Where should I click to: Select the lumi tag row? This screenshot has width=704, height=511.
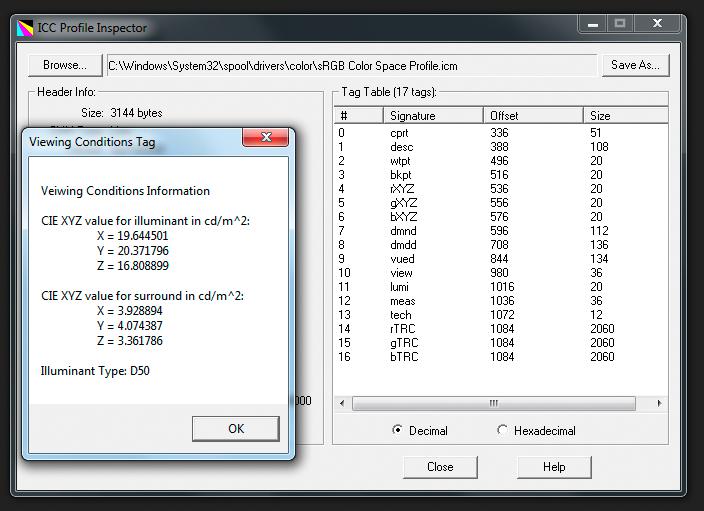pyautogui.click(x=501, y=287)
